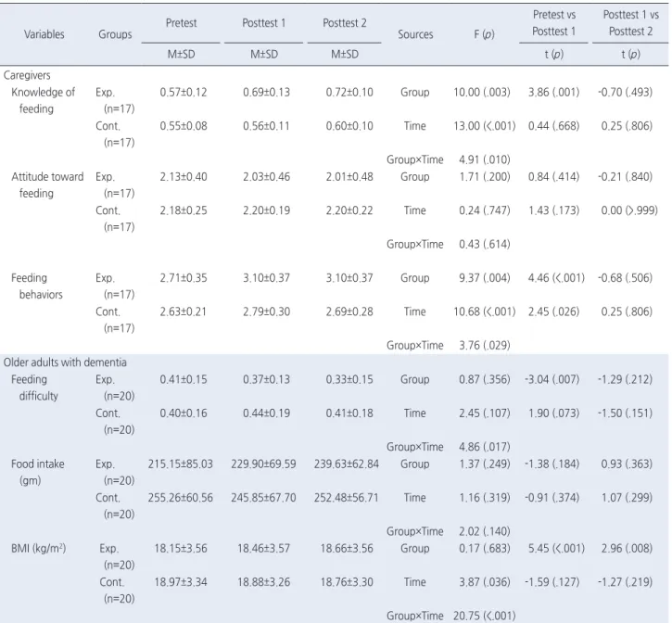Click the cell 4.46 (<.001)
672x623 pixels.
(556, 278)
